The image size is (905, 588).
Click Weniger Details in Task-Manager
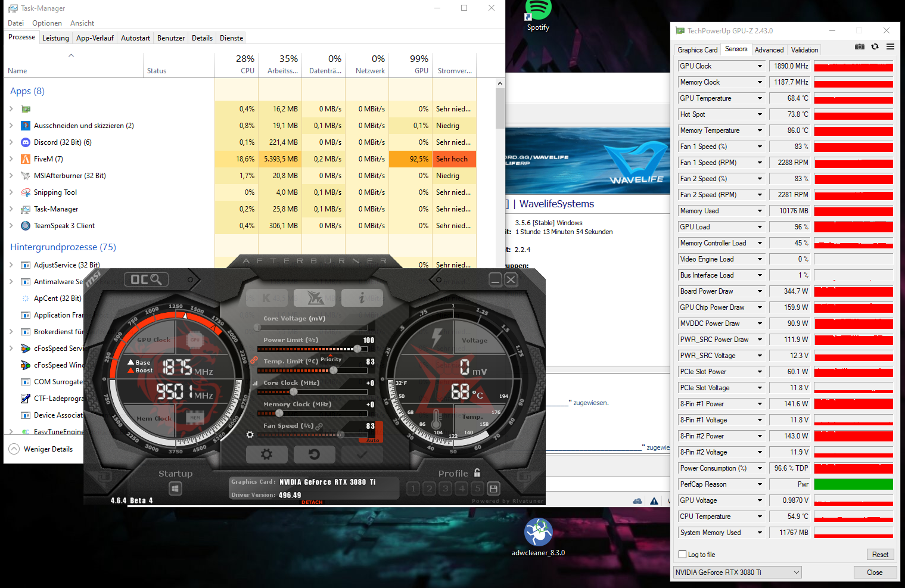tap(41, 449)
